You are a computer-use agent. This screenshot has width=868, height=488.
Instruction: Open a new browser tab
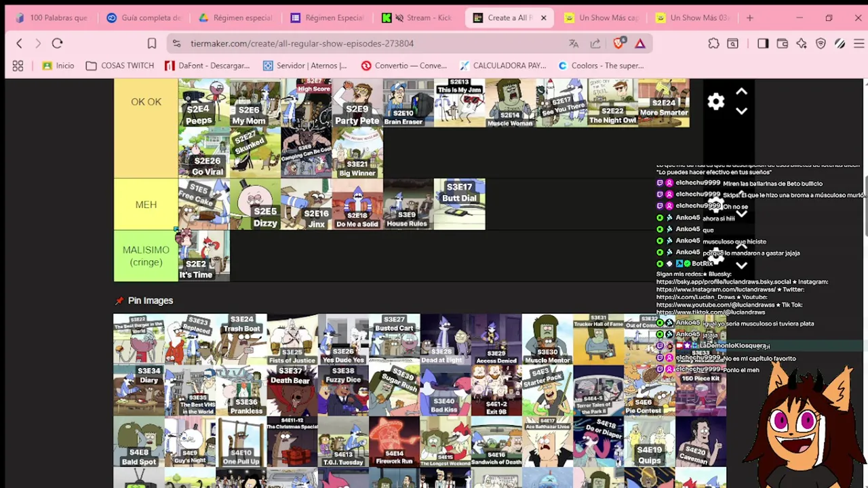[x=749, y=18]
